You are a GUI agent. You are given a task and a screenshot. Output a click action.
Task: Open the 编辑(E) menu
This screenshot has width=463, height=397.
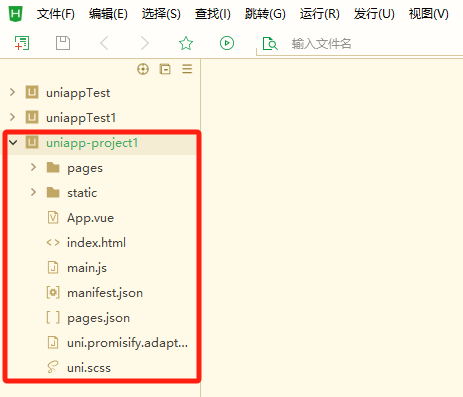tap(108, 14)
